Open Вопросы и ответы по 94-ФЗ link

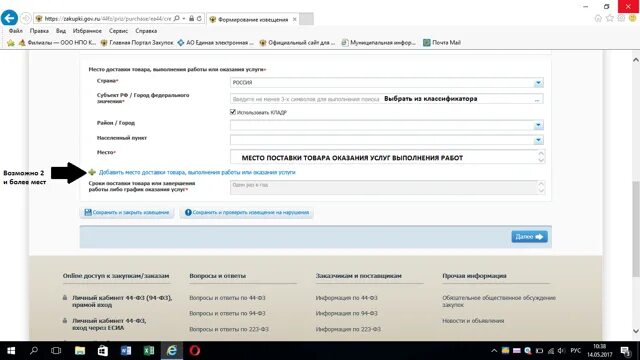[x=227, y=313]
